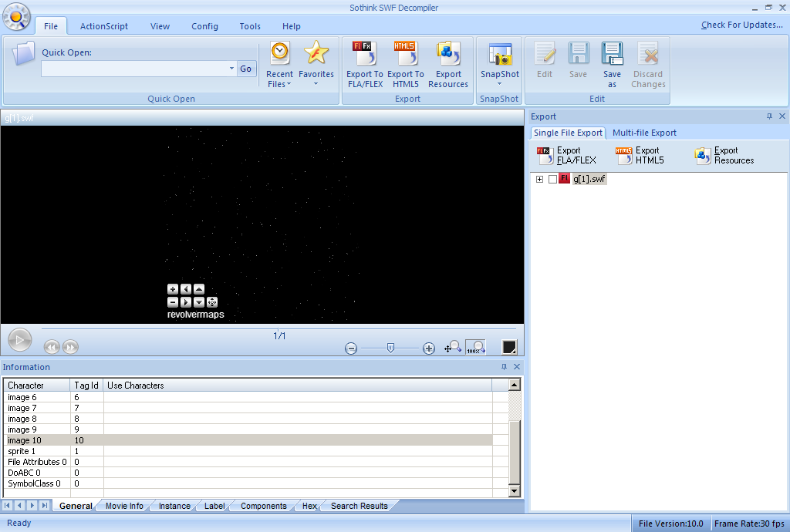
Task: Open the Recent Files list
Action: (279, 65)
